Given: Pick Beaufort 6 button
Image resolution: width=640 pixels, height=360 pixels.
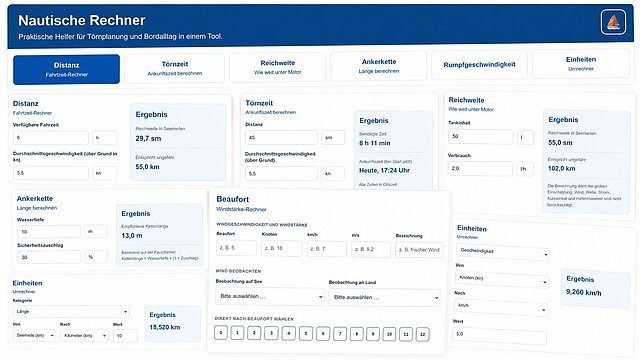Looking at the screenshot, I should (x=322, y=333).
